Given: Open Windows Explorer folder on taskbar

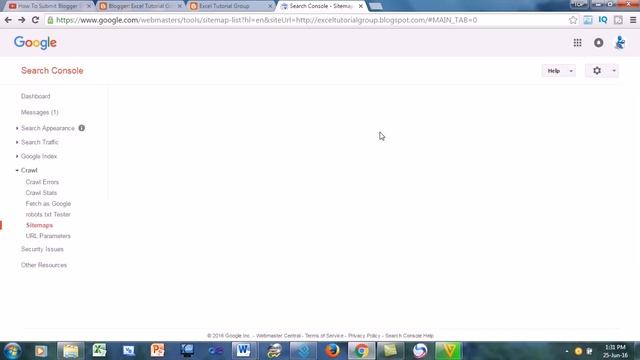Looking at the screenshot, I should [x=71, y=351].
